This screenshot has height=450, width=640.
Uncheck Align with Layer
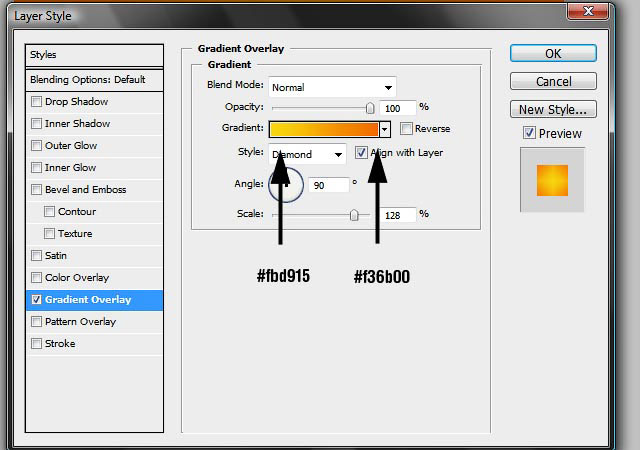361,153
